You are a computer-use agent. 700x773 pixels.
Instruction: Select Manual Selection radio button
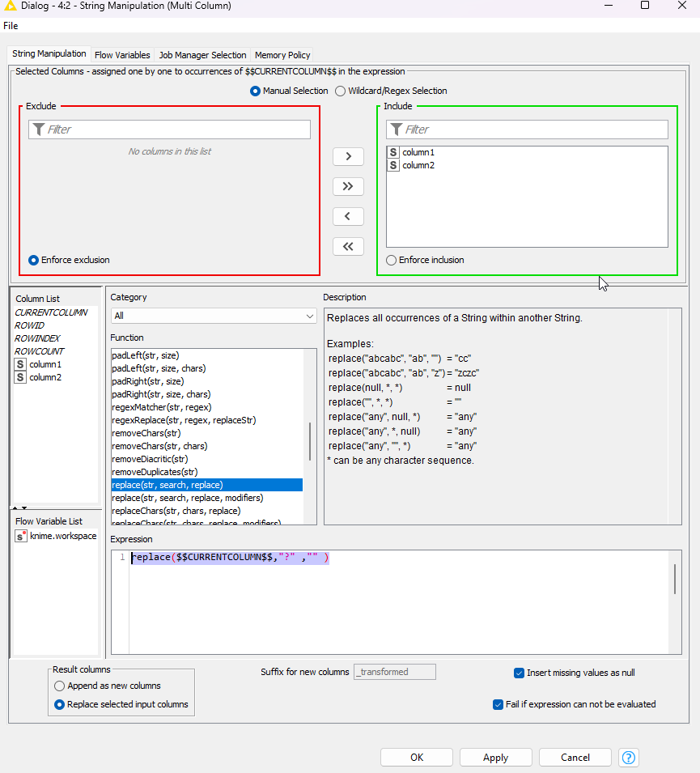pyautogui.click(x=255, y=91)
